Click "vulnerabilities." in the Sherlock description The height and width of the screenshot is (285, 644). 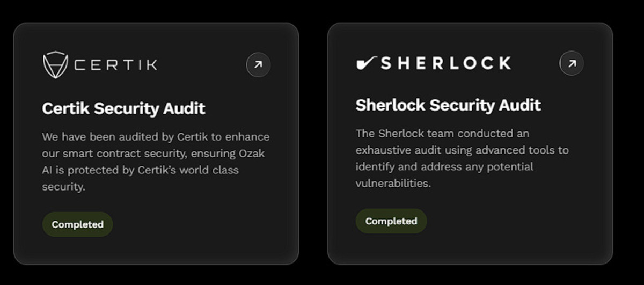393,183
